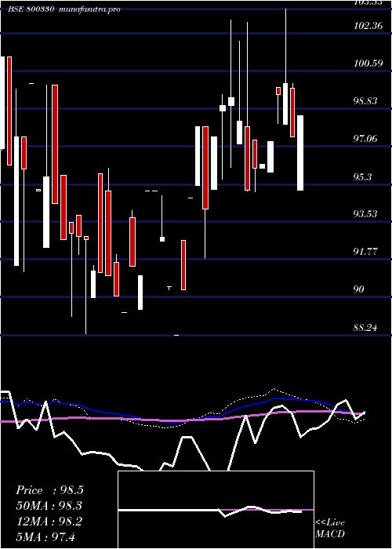Click the 5MA : 97.4 readout
This screenshot has height=549, width=392.
tap(45, 536)
